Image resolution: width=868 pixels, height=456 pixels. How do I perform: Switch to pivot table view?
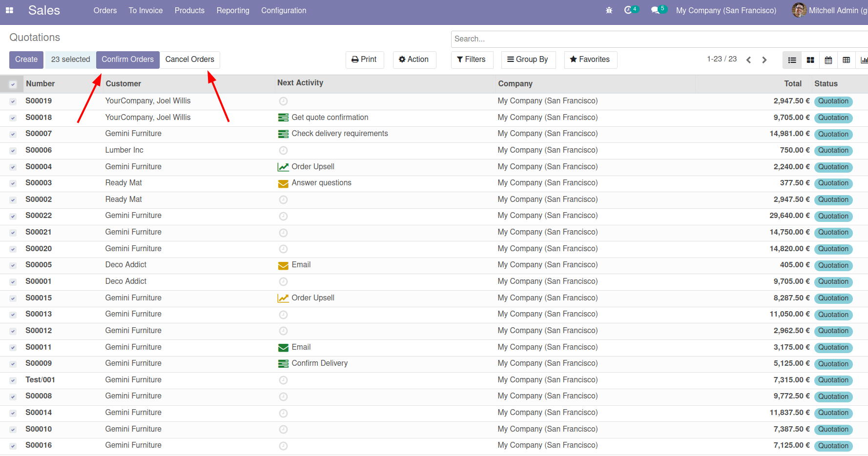[847, 60]
